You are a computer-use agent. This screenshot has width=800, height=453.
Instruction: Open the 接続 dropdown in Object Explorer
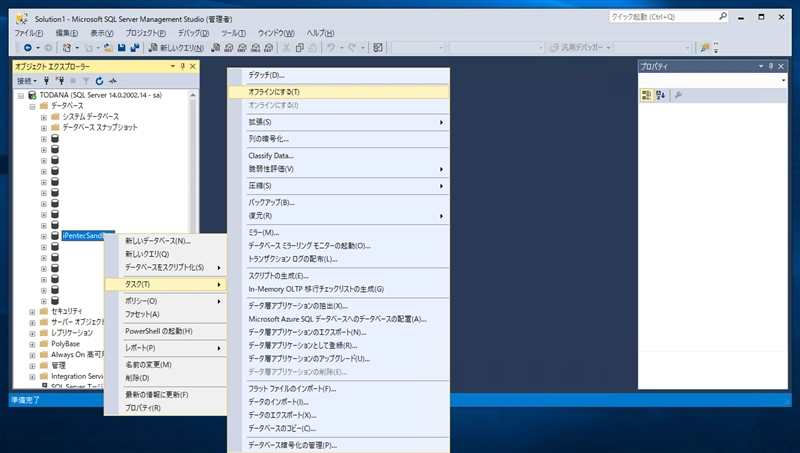click(x=27, y=81)
